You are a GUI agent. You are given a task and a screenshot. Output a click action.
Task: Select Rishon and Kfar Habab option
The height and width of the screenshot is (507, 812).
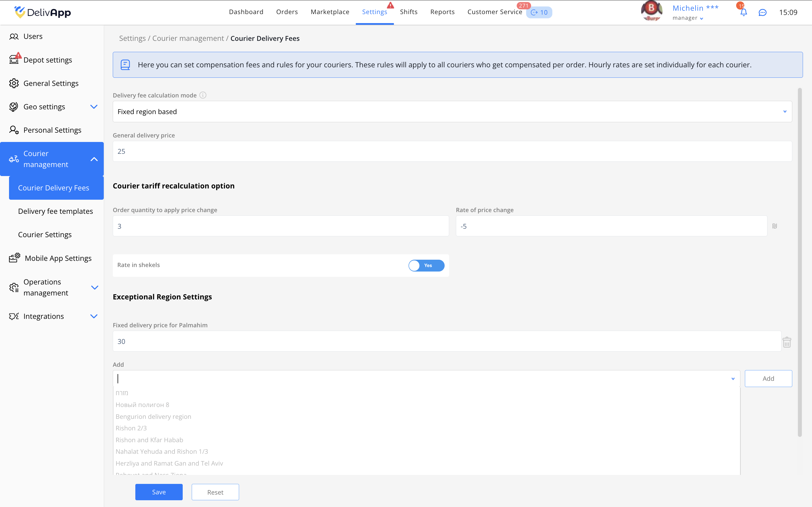click(149, 440)
